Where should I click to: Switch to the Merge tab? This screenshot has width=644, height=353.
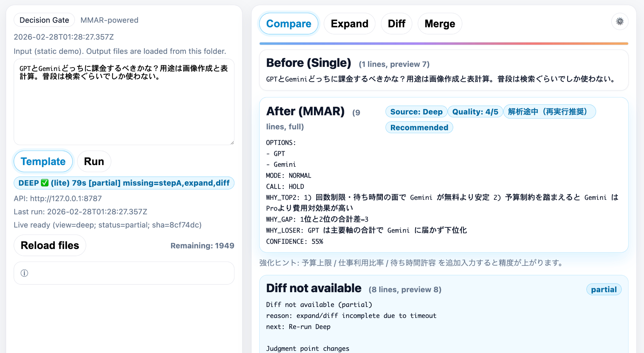point(440,23)
